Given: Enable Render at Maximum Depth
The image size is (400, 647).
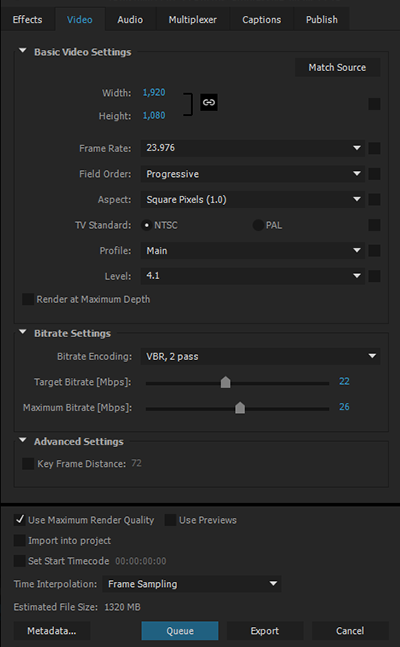Looking at the screenshot, I should (28, 299).
